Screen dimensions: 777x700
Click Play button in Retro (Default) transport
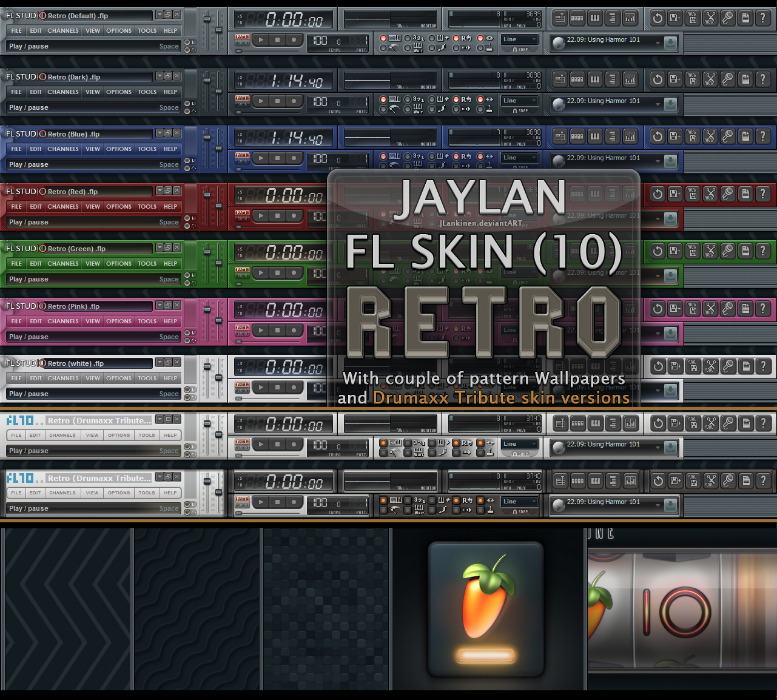point(261,39)
